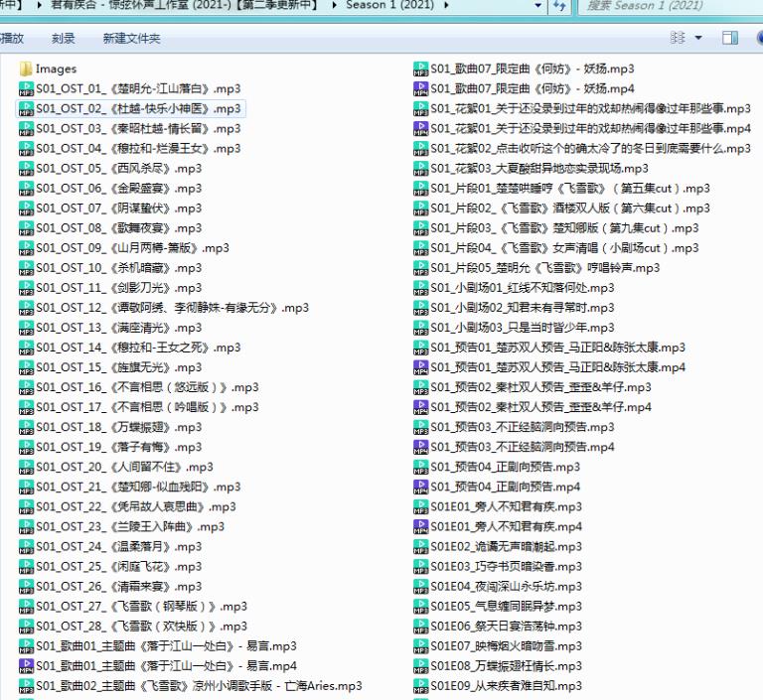
Task: Select file S01_片段03 飞雪歌 楚知卿版.mp3
Action: [x=556, y=228]
